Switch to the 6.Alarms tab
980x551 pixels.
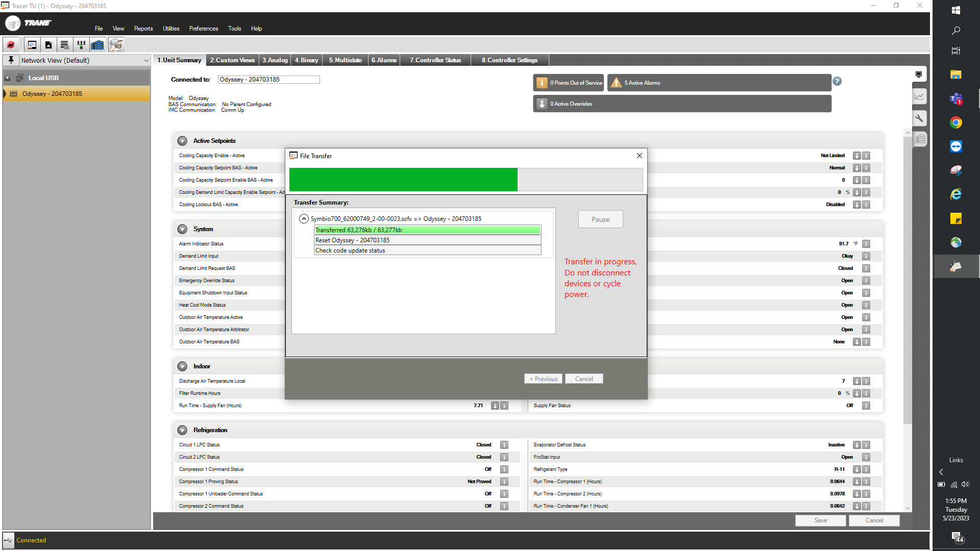[x=384, y=60]
